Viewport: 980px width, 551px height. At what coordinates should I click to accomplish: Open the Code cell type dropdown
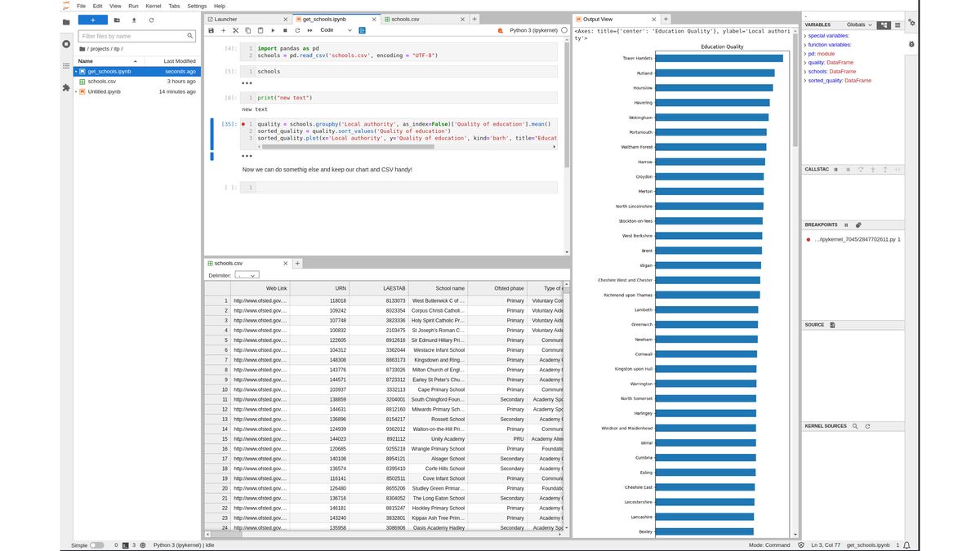(x=336, y=30)
